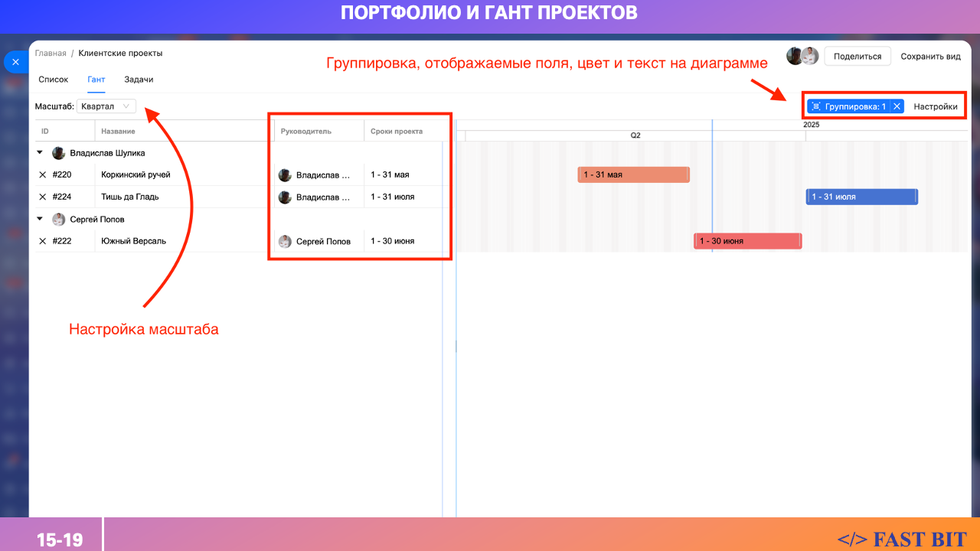Open the Задачи tab
The image size is (980, 551).
[139, 80]
